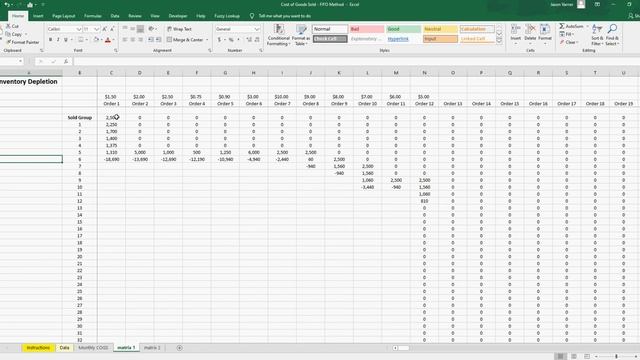Toggle Underline formatting
The height and width of the screenshot is (360, 640).
coord(65,40)
